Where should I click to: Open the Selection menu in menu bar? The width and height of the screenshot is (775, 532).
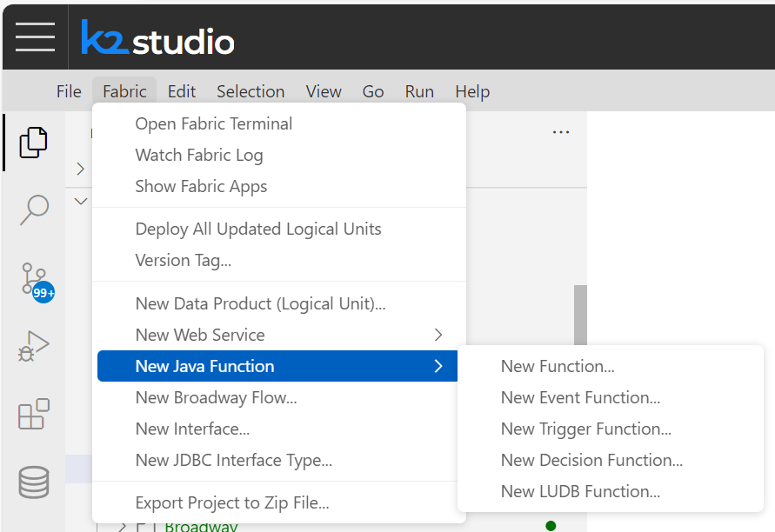click(251, 91)
